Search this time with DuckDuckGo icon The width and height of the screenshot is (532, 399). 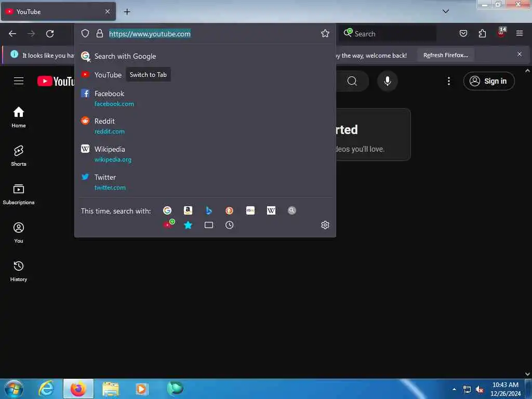229,211
